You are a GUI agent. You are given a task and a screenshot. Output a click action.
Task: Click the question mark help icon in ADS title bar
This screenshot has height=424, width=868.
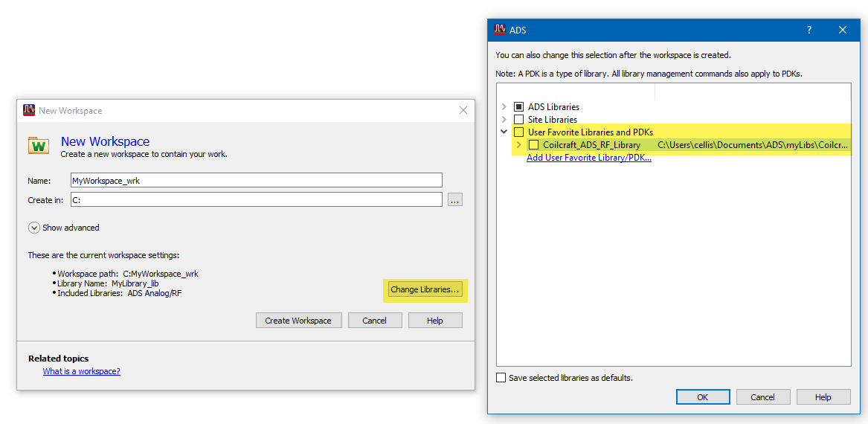(x=808, y=30)
